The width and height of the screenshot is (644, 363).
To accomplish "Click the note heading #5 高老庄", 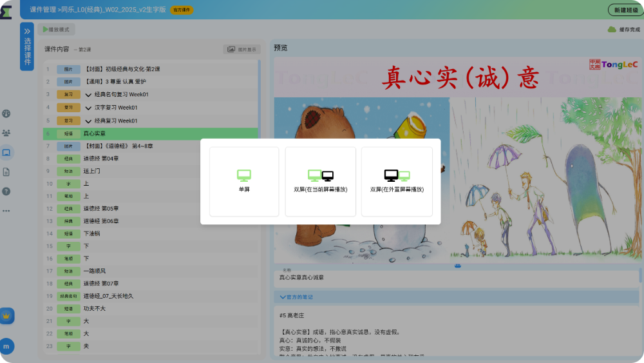I will [292, 316].
